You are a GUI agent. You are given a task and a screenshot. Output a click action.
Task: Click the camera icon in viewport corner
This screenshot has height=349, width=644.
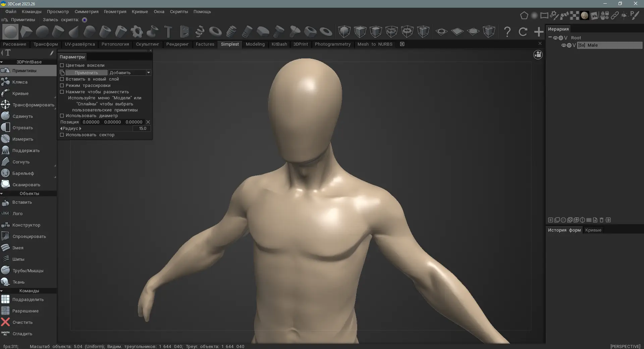(538, 55)
